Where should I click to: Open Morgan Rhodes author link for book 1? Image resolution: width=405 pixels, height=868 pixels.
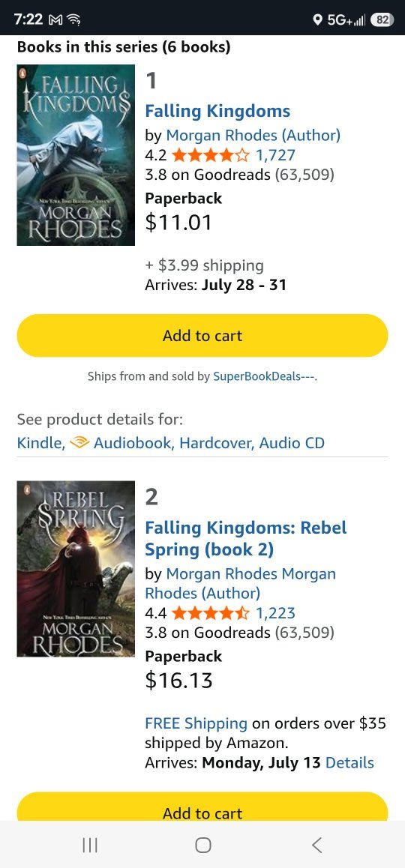pos(253,135)
